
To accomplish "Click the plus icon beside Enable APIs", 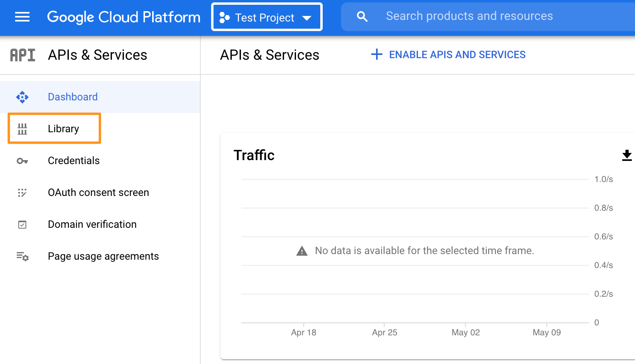I will (377, 55).
